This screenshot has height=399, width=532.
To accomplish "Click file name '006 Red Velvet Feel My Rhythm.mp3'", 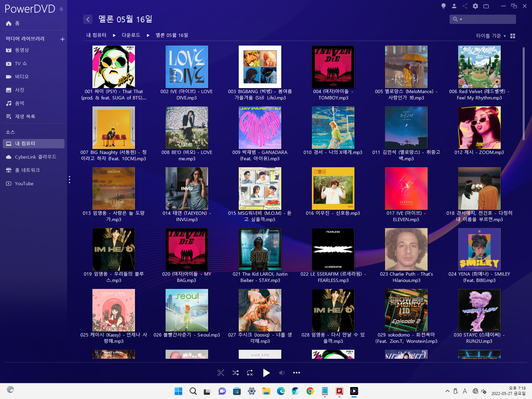I will (479, 94).
